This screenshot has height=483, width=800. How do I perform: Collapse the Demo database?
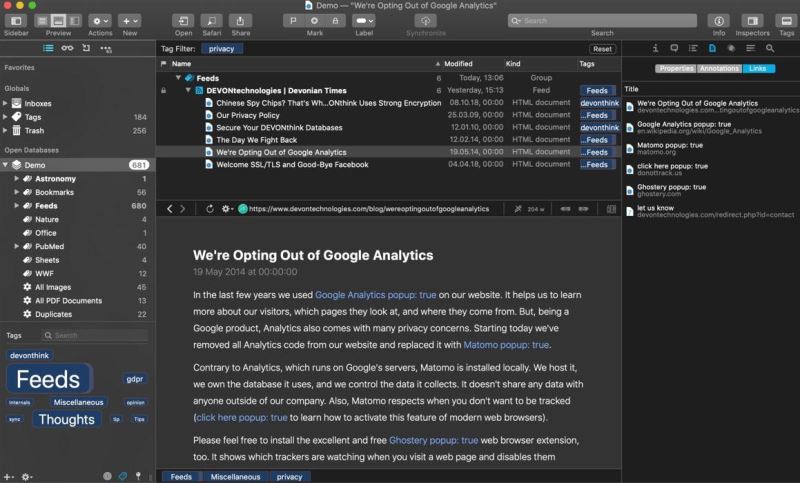point(6,165)
